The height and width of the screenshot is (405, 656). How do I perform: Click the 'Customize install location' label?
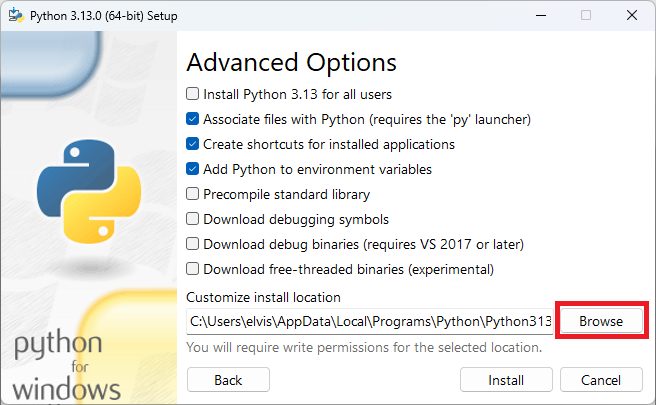coord(264,297)
